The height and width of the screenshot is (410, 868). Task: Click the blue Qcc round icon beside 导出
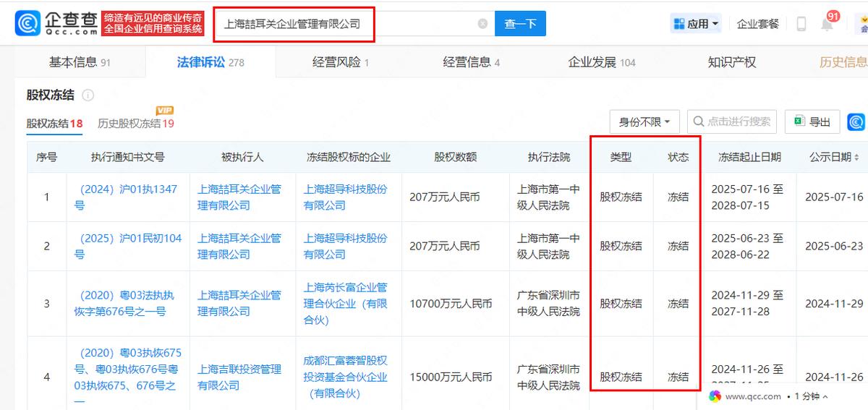coord(856,122)
